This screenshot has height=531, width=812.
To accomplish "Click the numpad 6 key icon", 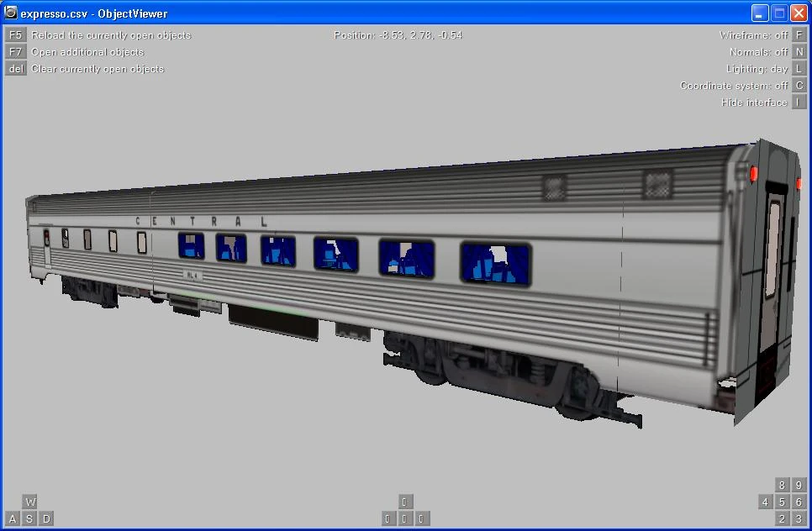I will (799, 502).
